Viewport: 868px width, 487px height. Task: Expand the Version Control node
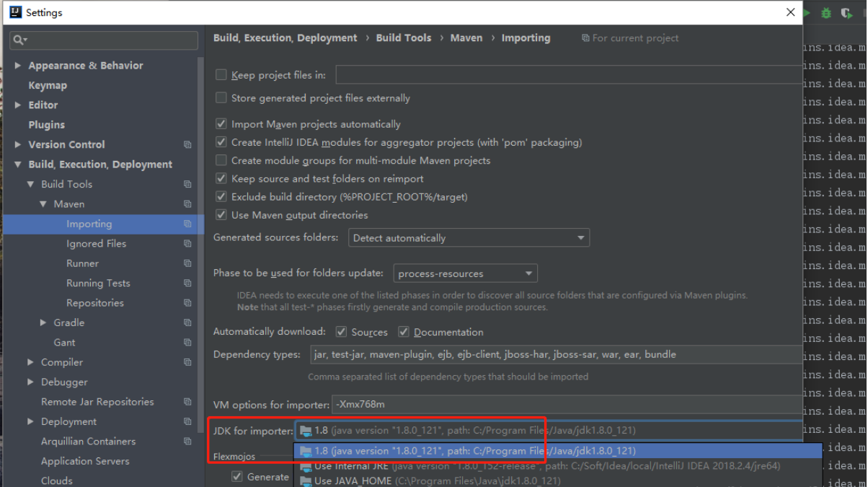(18, 145)
